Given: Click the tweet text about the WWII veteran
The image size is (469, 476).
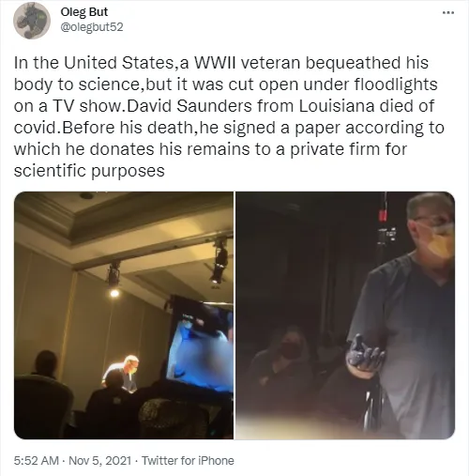Looking at the screenshot, I should (x=229, y=116).
